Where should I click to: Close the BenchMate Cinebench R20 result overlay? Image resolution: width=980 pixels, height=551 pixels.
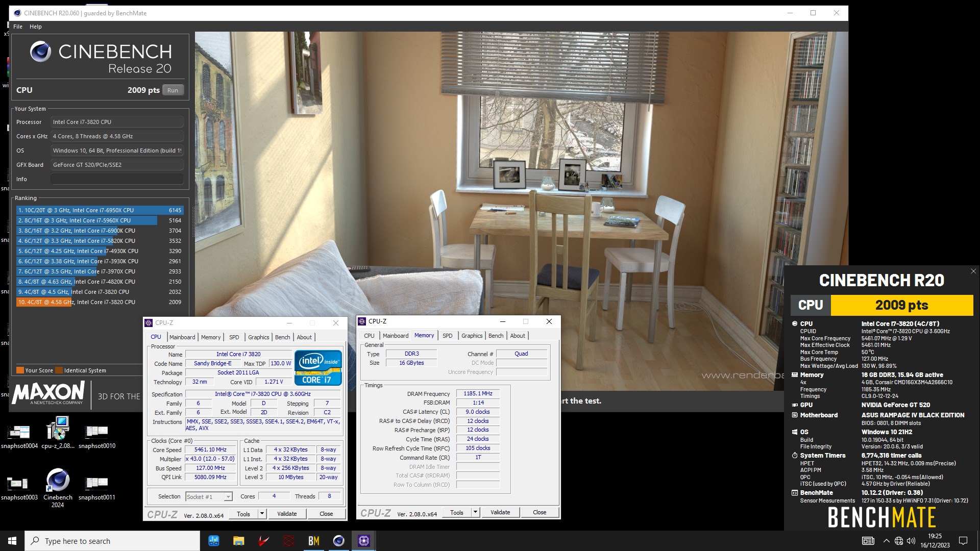coord(973,271)
